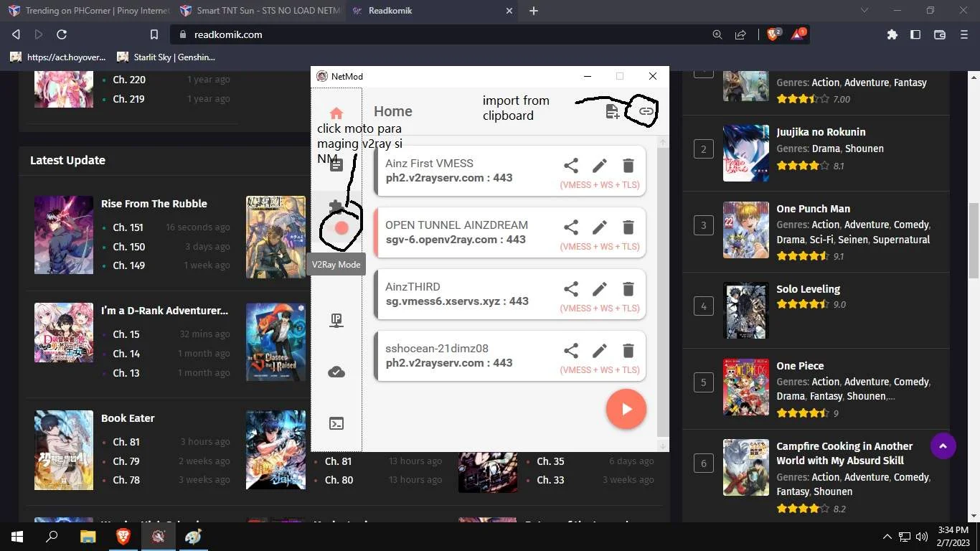Open the IP tools sidebar icon in NetMod
Viewport: 980px width, 551px height.
[336, 321]
